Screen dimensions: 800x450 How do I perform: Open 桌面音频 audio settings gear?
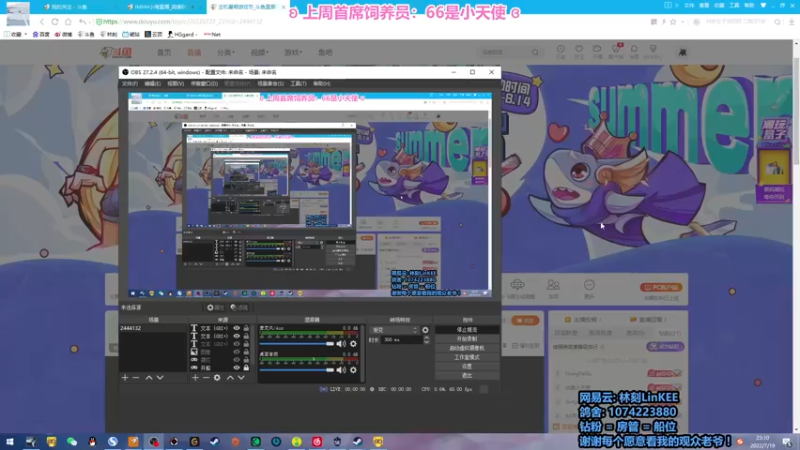[x=353, y=370]
